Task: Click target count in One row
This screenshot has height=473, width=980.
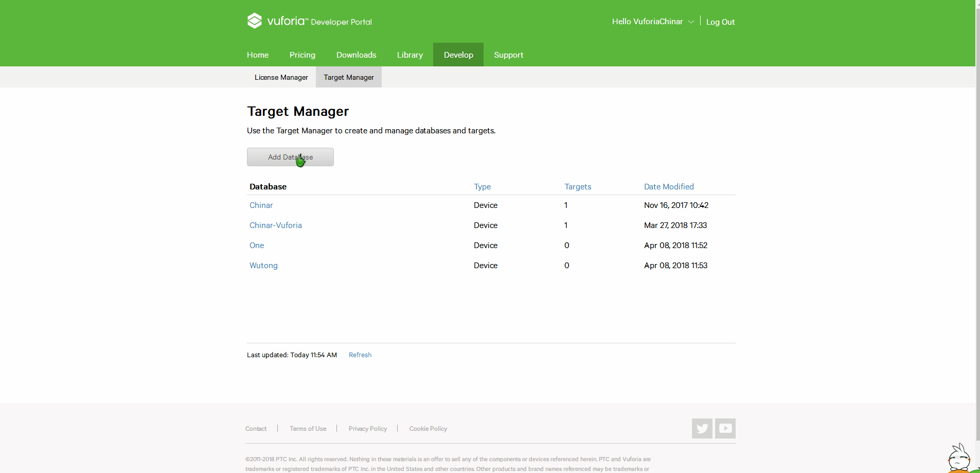Action: pyautogui.click(x=566, y=245)
